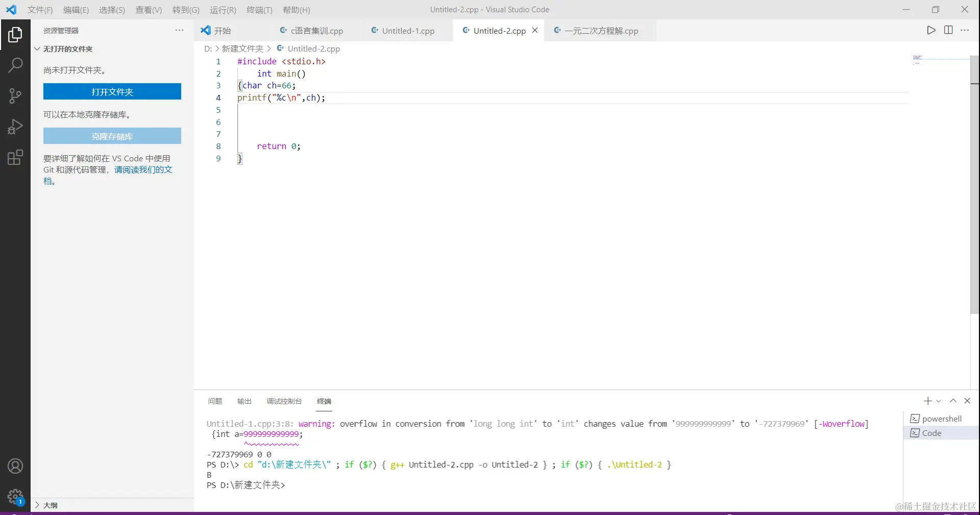
Task: Click the code minimap preview
Action: [918, 59]
